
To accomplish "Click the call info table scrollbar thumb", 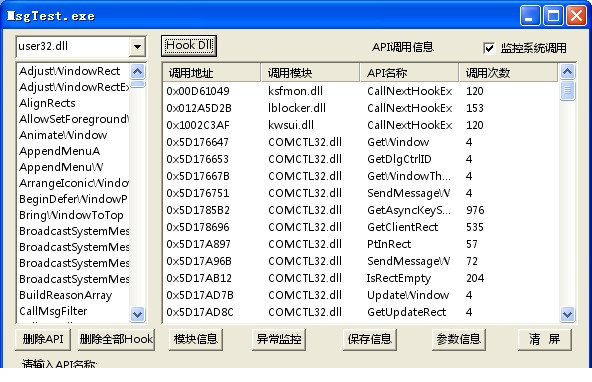I will (x=568, y=90).
